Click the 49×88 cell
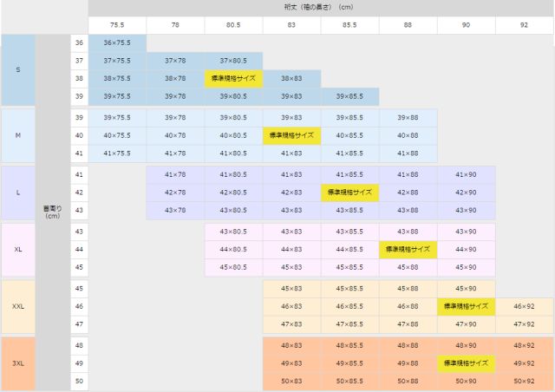555x392 pixels. click(x=408, y=363)
